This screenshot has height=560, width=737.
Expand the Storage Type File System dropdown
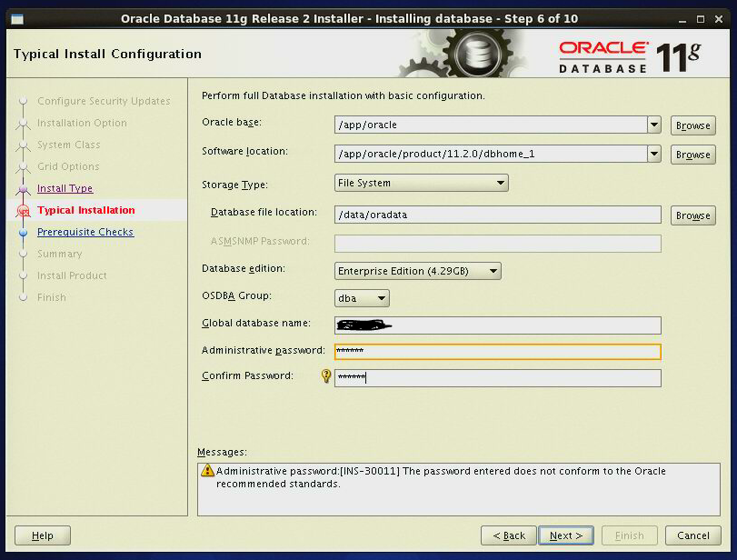click(421, 183)
